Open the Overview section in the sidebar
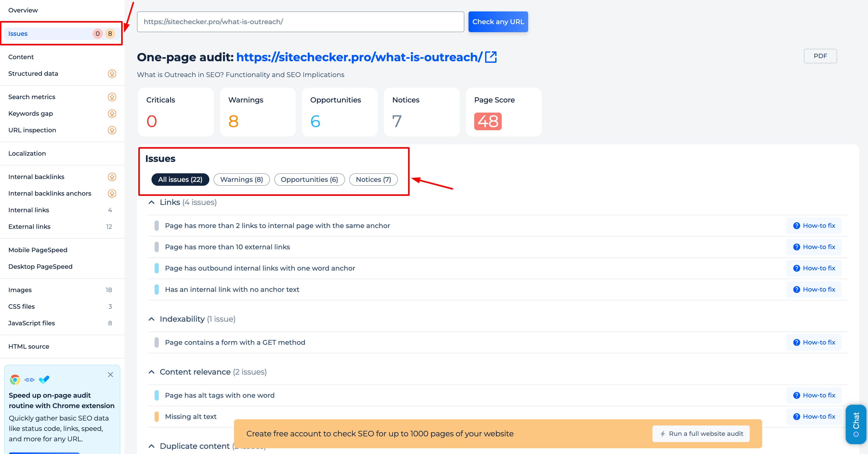868x454 pixels. (x=23, y=10)
